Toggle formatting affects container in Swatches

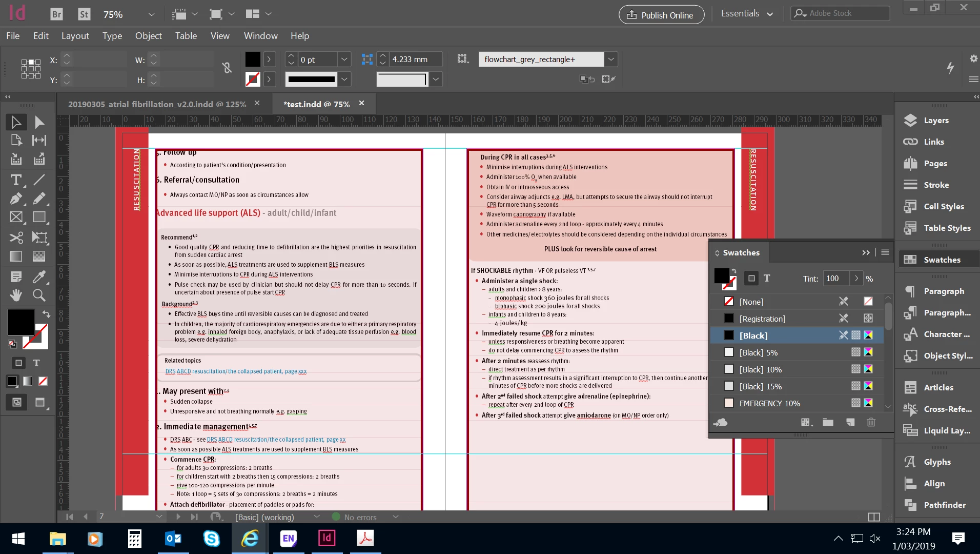coord(751,278)
